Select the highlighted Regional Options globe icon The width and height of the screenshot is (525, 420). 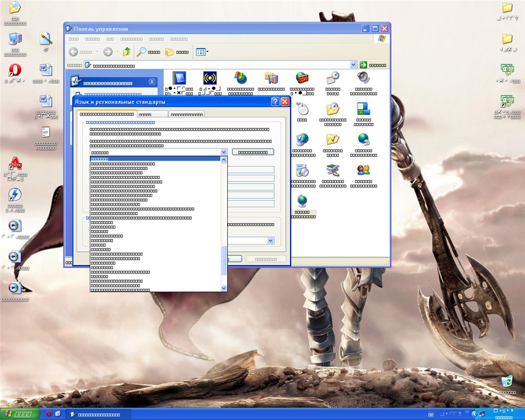click(x=302, y=201)
